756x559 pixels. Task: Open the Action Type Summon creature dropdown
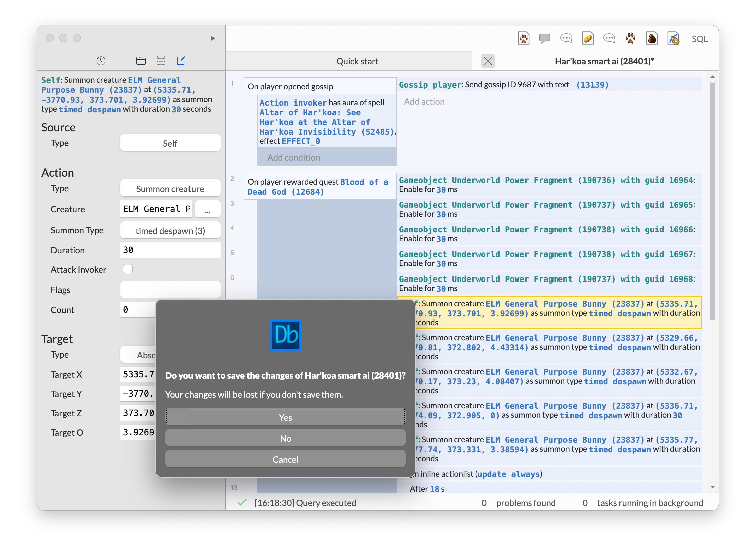[170, 188]
